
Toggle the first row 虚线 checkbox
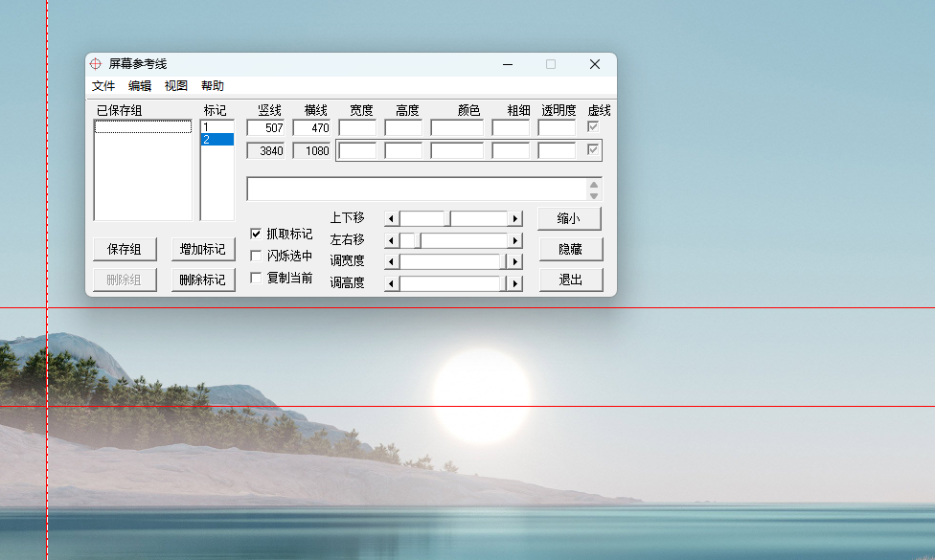[x=593, y=126]
